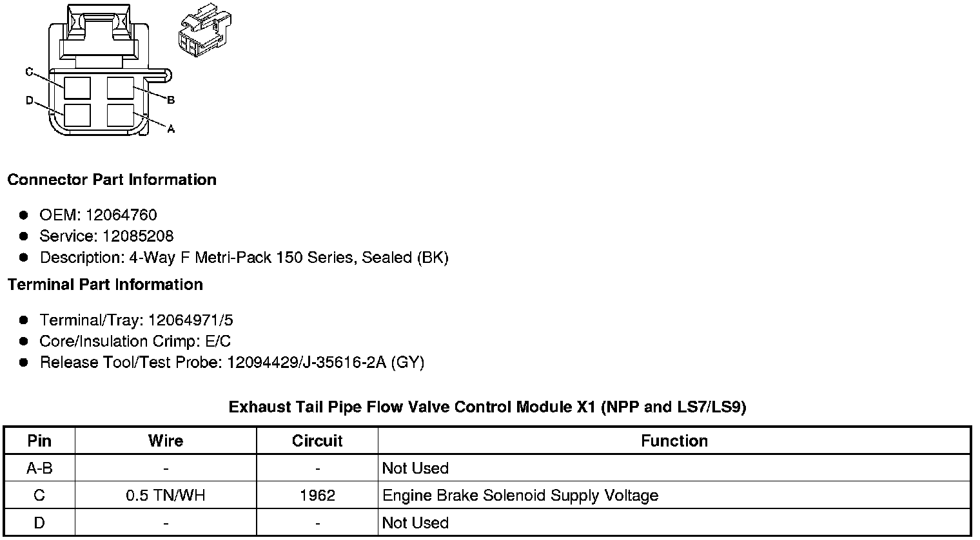The height and width of the screenshot is (540, 980).
Task: Click the Terminal Part Information heading
Action: click(x=105, y=285)
